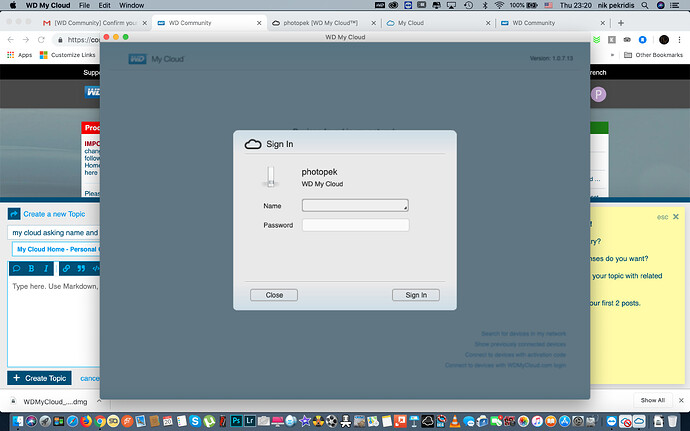The height and width of the screenshot is (431, 690).
Task: Click the cloud icon beside Sign In title
Action: click(253, 144)
